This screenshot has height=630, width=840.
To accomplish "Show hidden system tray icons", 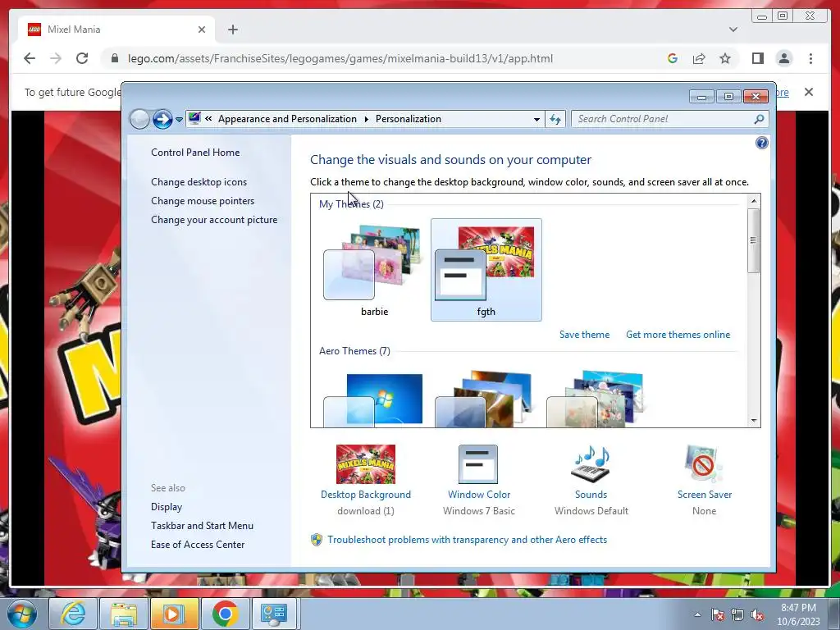I will click(x=697, y=614).
